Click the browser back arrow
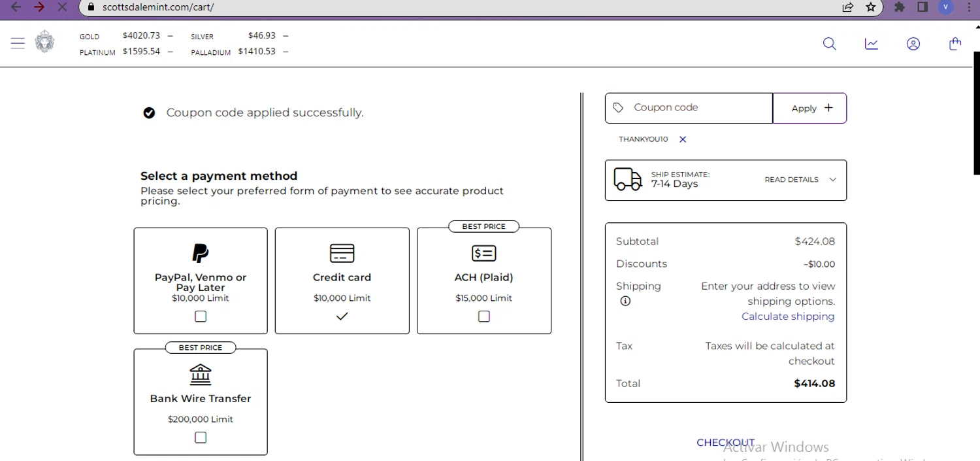Screen dimensions: 980x461 click(x=16, y=7)
